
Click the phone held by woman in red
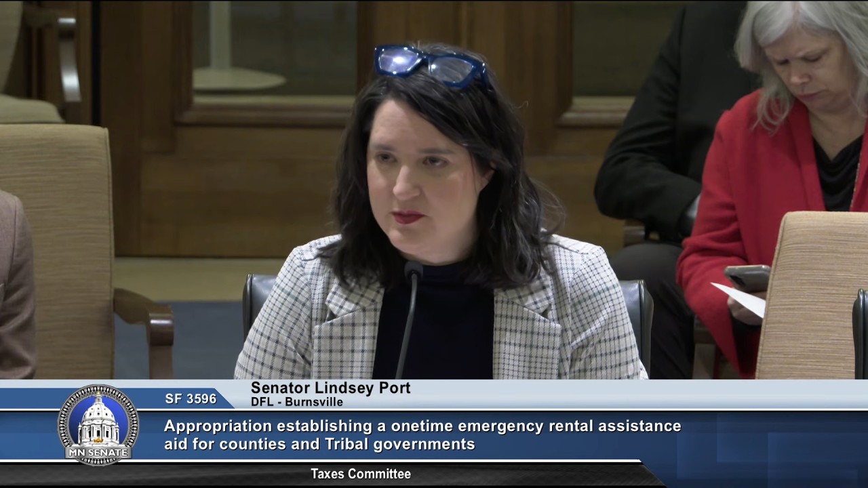click(747, 277)
